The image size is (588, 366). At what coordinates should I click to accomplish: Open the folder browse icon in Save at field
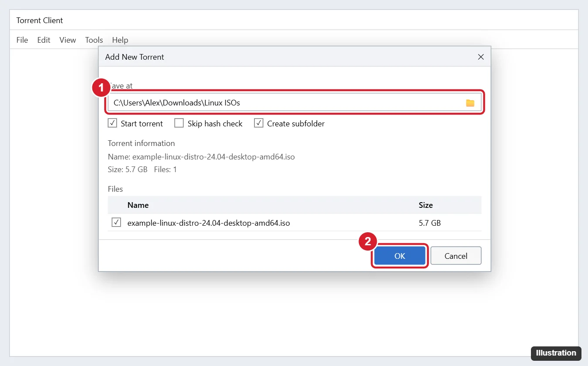click(x=470, y=103)
